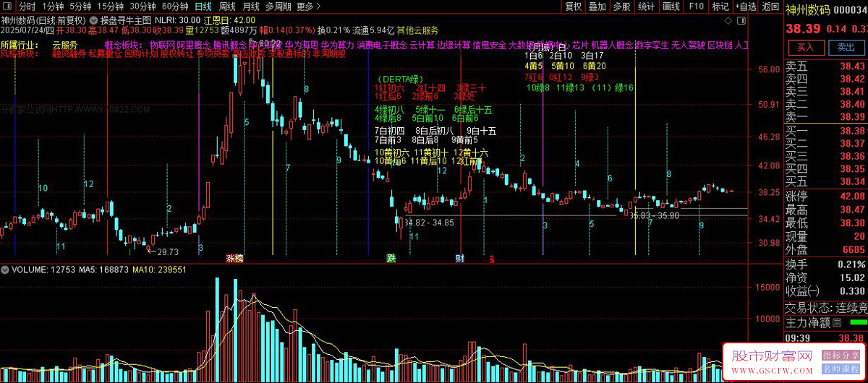Click the blue 财 marker under the chart

(459, 258)
